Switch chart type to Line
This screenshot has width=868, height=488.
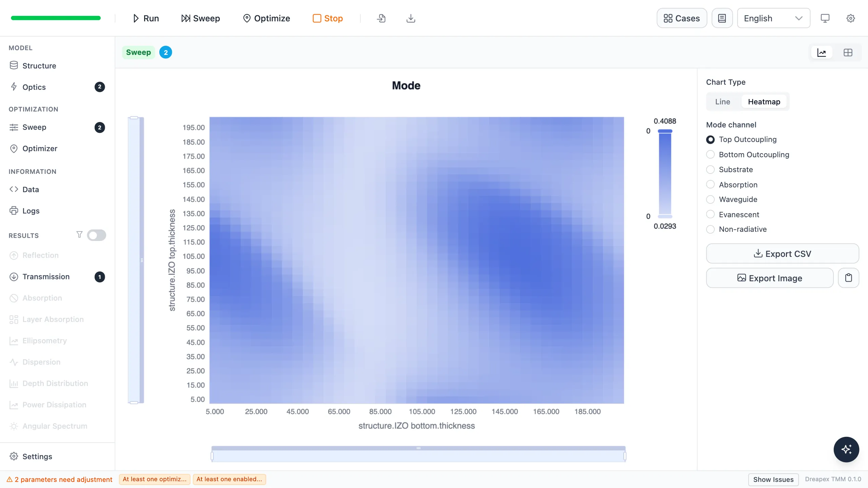723,102
